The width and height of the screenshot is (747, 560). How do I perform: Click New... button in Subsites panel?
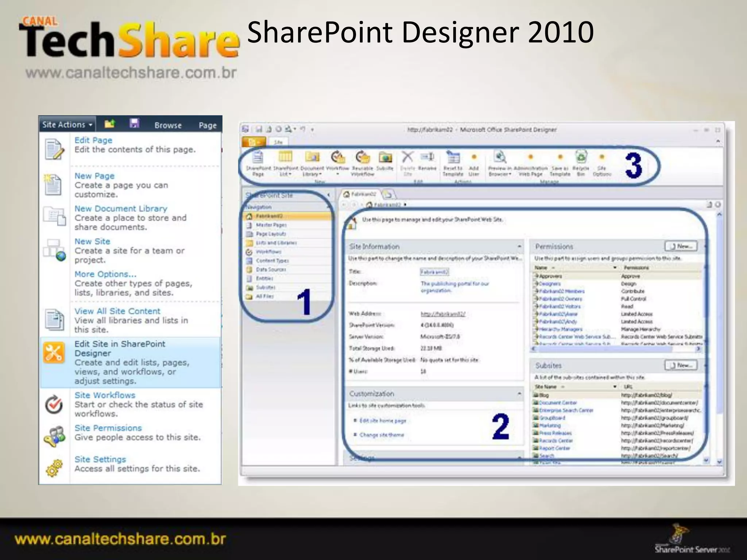681,365
